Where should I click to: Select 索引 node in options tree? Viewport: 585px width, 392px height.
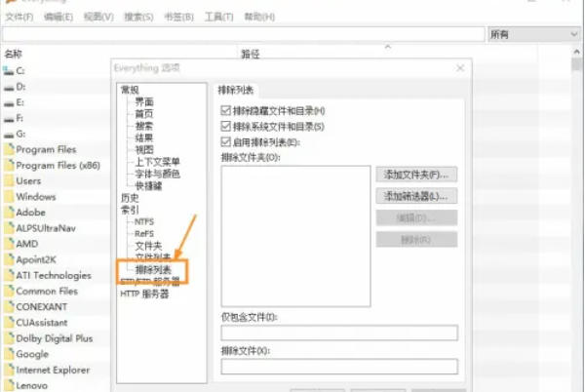[x=129, y=210]
